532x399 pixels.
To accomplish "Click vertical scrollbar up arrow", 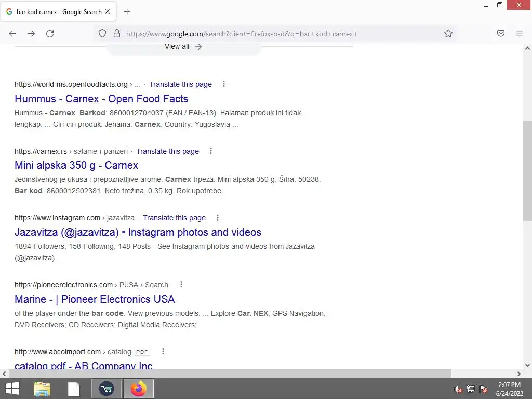I will click(x=527, y=48).
